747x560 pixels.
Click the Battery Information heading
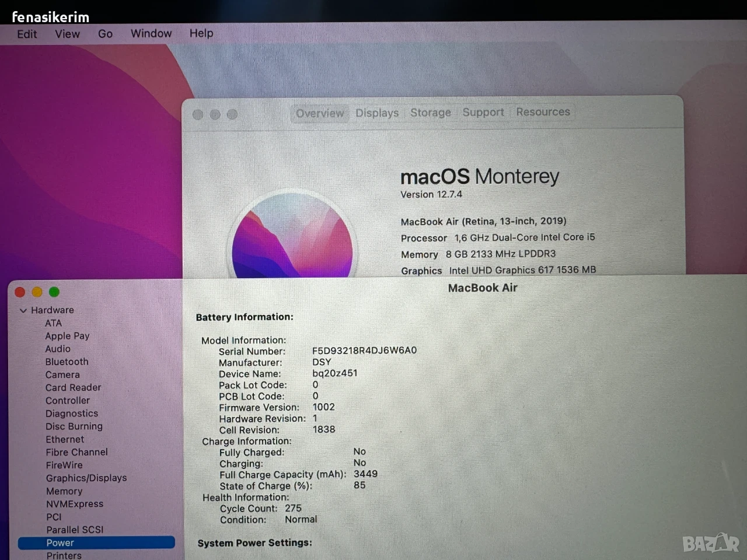pos(245,317)
